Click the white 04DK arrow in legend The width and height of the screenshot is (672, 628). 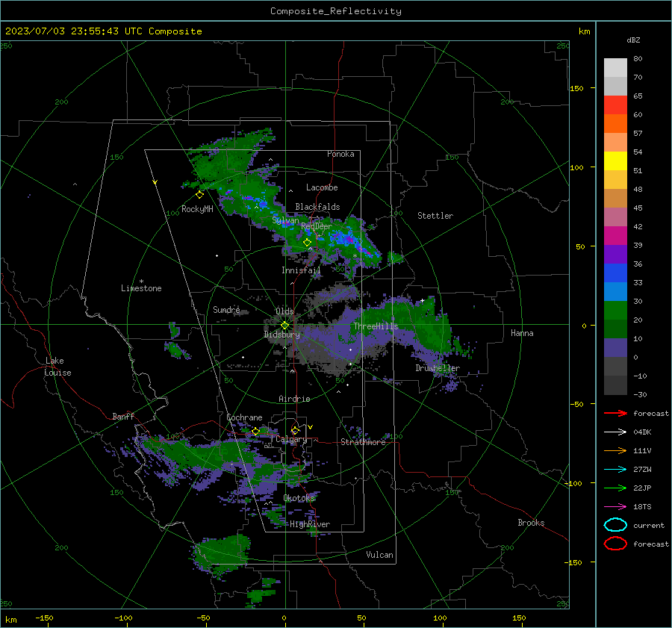[x=615, y=432]
